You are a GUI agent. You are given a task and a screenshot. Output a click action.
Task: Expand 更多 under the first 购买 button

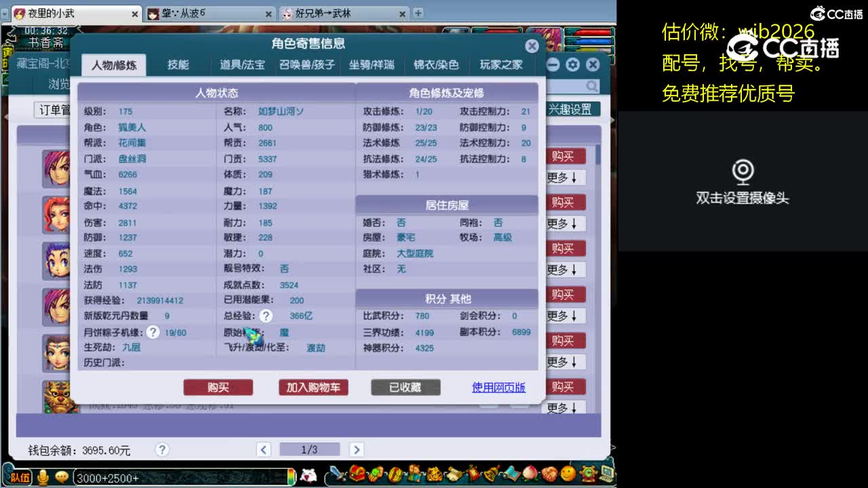point(566,177)
